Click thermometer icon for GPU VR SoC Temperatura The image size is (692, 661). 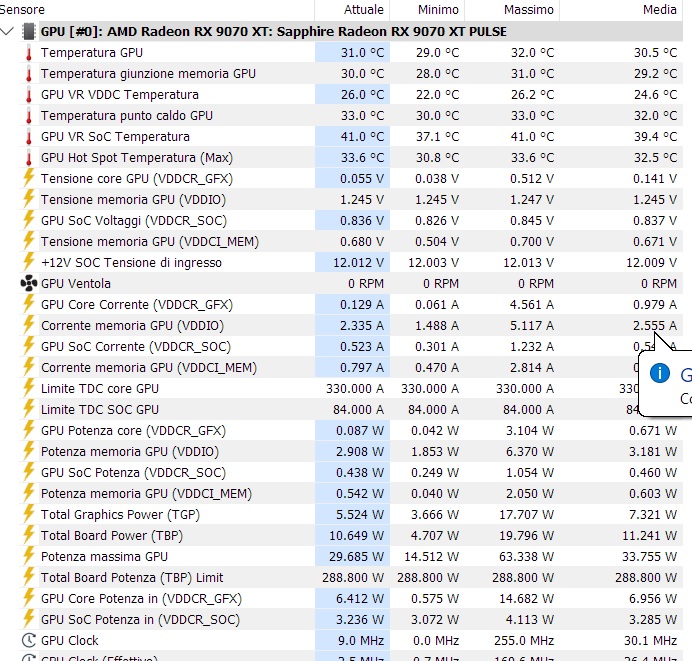pos(29,137)
